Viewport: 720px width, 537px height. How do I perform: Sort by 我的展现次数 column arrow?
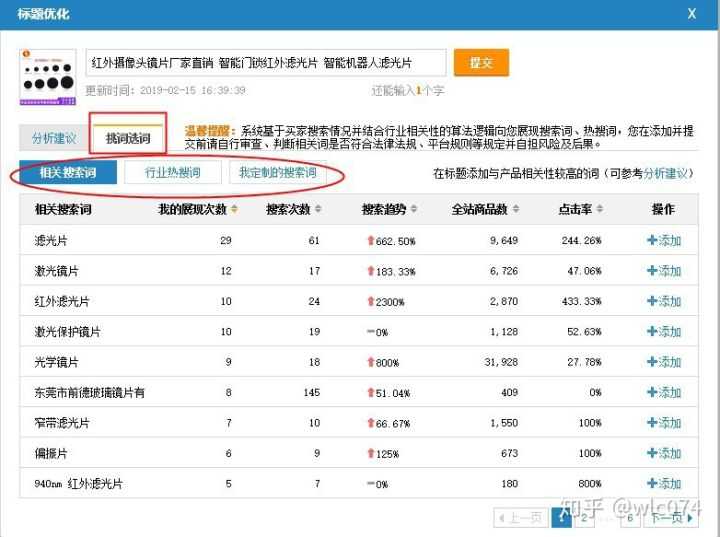pyautogui.click(x=234, y=209)
